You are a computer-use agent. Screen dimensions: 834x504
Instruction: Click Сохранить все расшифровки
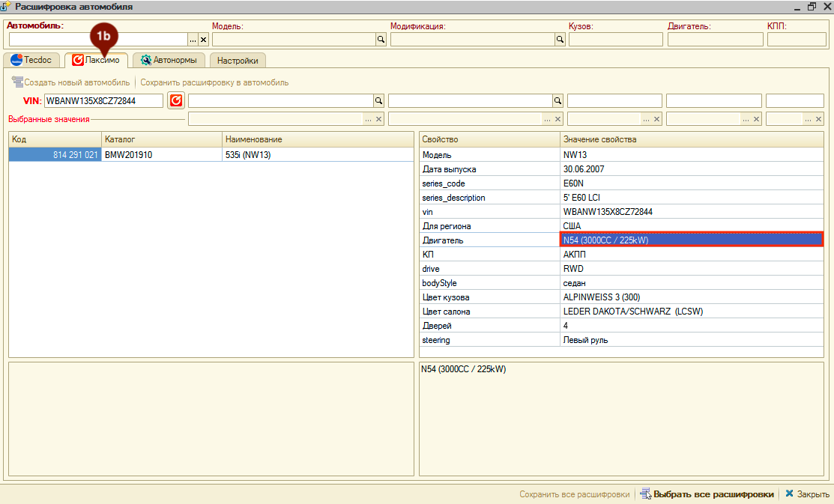[x=575, y=494]
